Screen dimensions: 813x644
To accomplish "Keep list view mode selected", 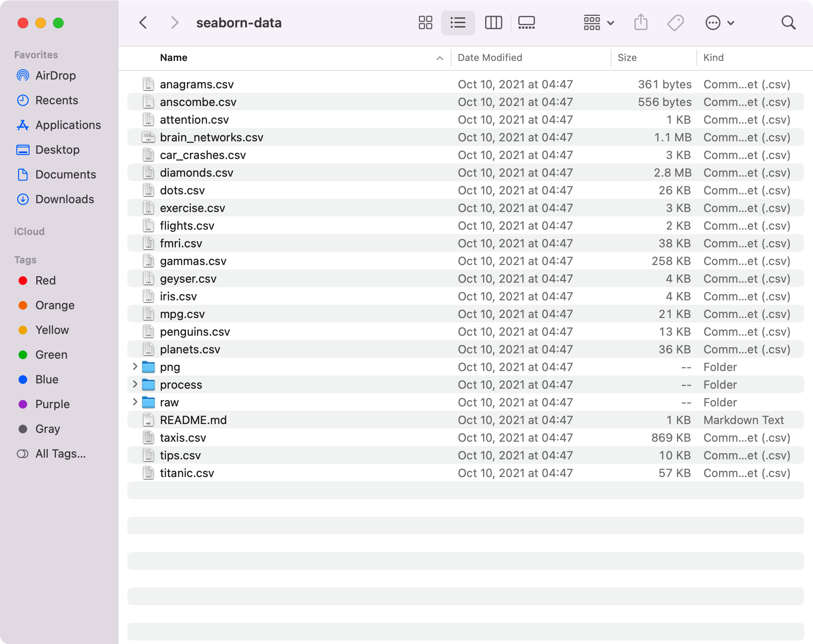I will (458, 22).
